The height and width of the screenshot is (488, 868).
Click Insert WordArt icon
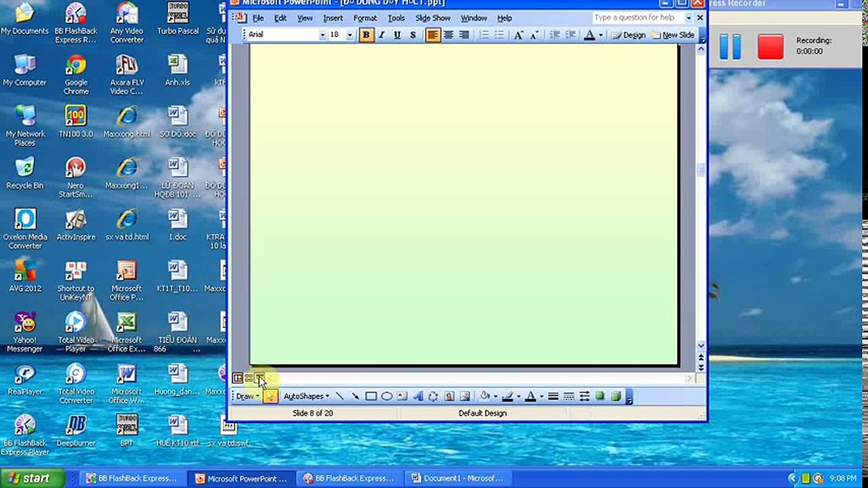click(417, 396)
